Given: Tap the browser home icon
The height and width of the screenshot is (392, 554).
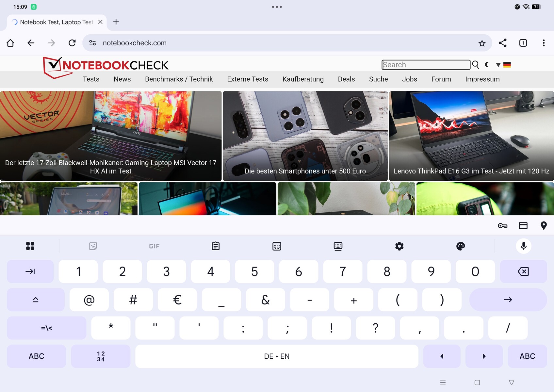Looking at the screenshot, I should click(x=10, y=43).
